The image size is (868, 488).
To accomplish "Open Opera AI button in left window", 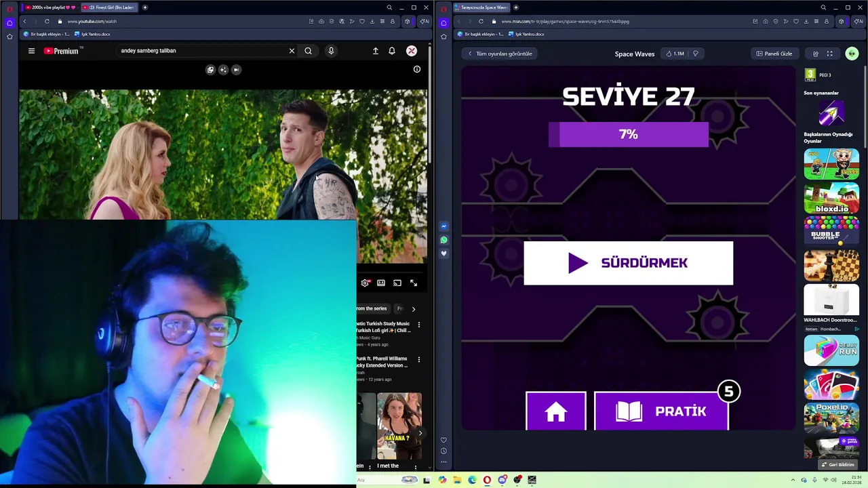I will [424, 21].
